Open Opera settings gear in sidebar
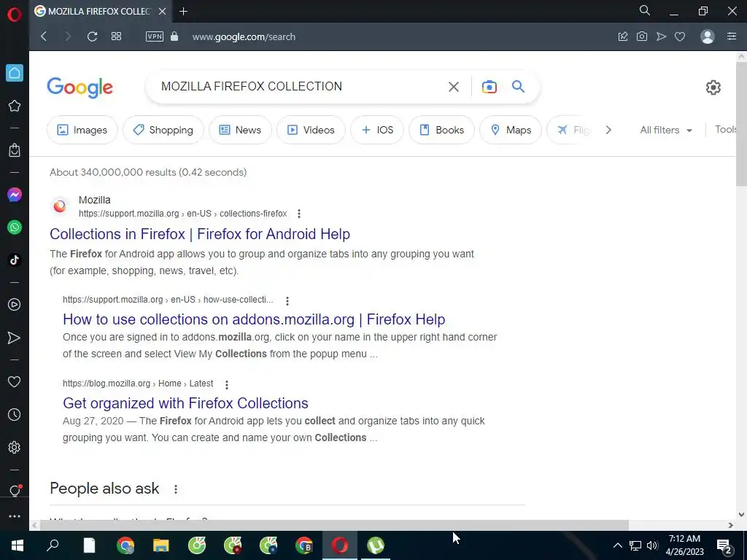 tap(15, 447)
